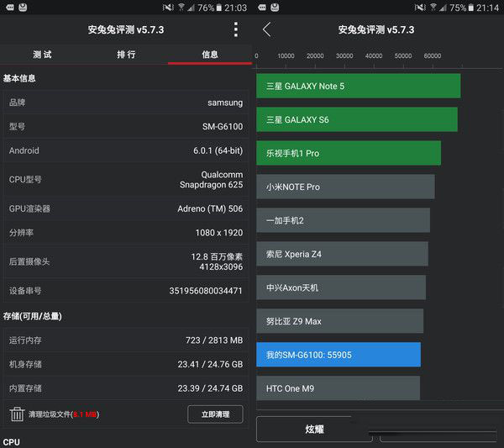504x448 pixels.
Task: Tap the Android 6.0.1 (64-bit) row
Action: (x=126, y=150)
